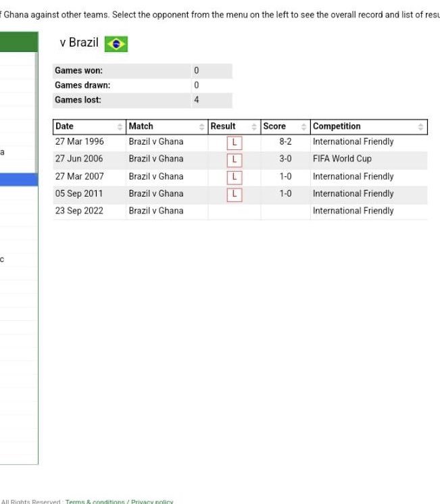
Task: Sort table by Result column arrows
Action: pos(254,126)
